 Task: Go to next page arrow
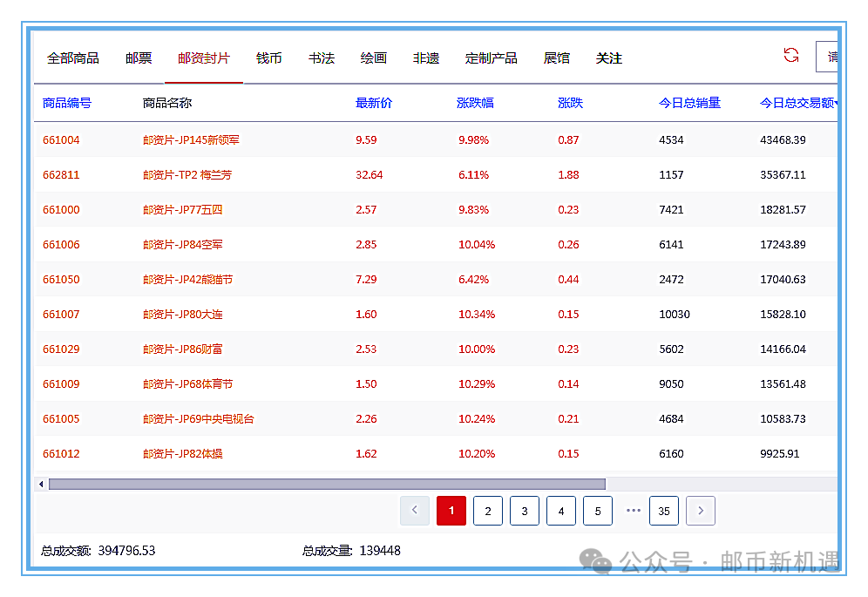tap(701, 511)
